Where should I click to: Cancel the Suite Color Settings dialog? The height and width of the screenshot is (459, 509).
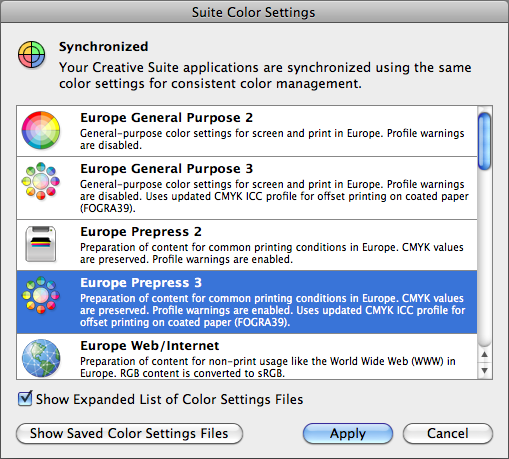(448, 433)
